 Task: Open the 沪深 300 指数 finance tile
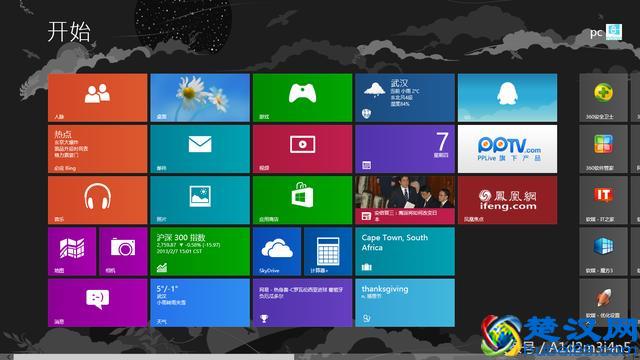pos(200,251)
